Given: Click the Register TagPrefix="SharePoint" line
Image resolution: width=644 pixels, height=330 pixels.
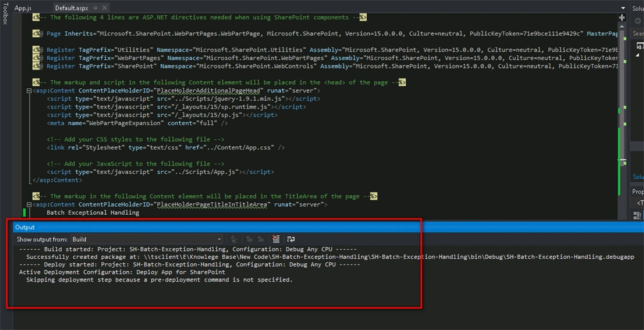Looking at the screenshot, I should point(325,66).
